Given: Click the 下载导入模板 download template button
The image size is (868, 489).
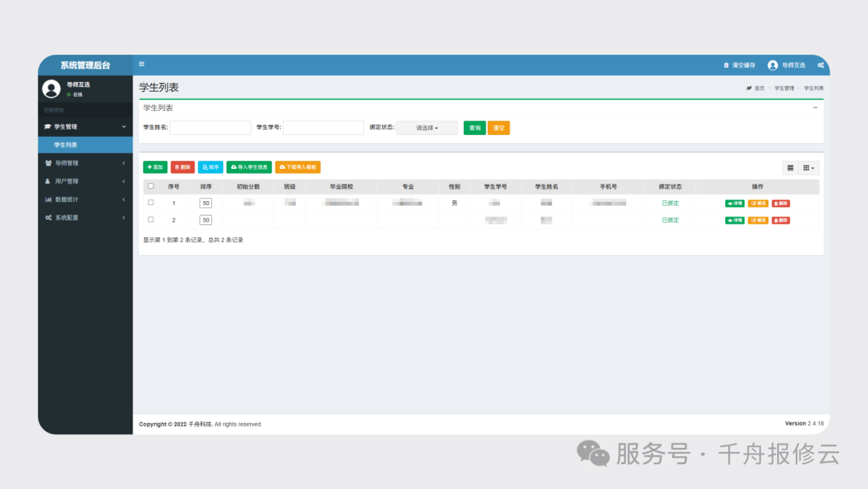Looking at the screenshot, I should 298,166.
